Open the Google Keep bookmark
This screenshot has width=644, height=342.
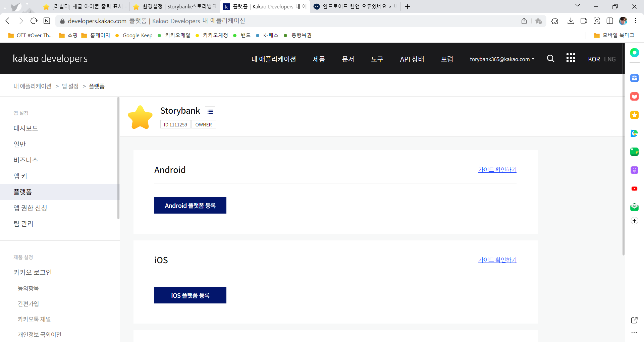point(134,35)
